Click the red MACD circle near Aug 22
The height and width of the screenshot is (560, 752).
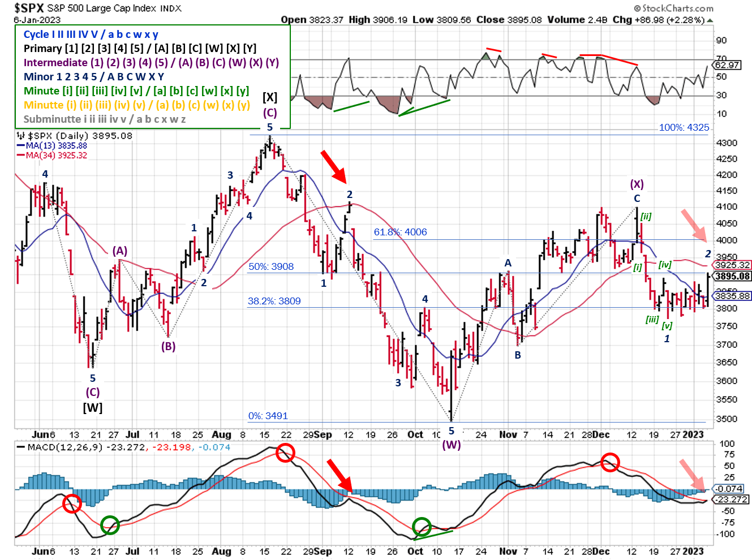point(286,453)
